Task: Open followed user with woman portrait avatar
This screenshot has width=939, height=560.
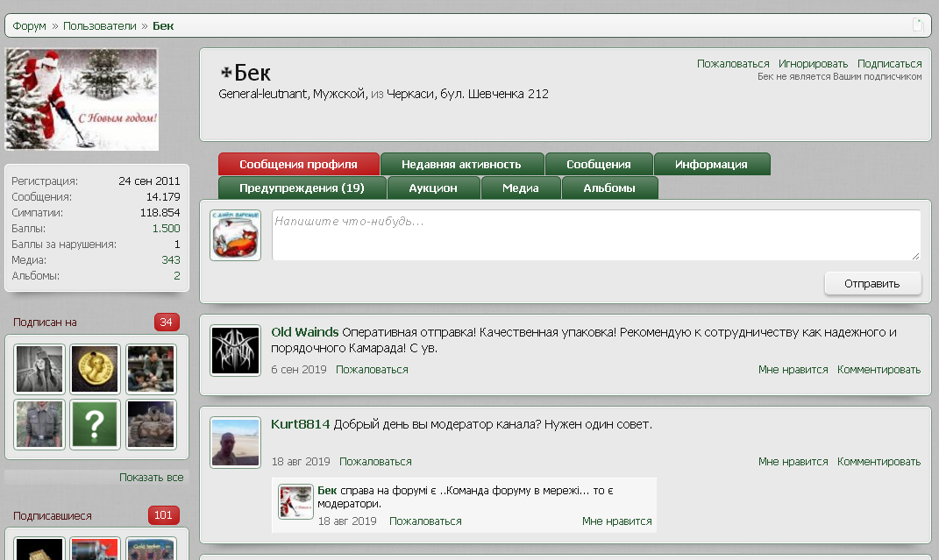Action: coord(39,369)
